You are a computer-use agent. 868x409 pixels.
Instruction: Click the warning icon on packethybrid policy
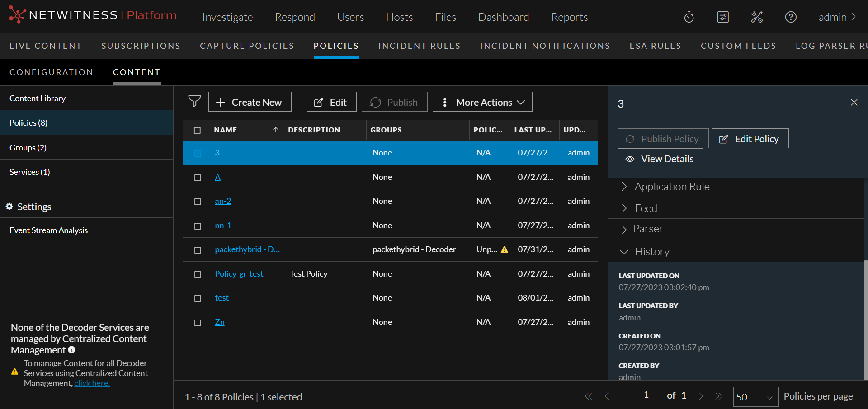click(505, 249)
